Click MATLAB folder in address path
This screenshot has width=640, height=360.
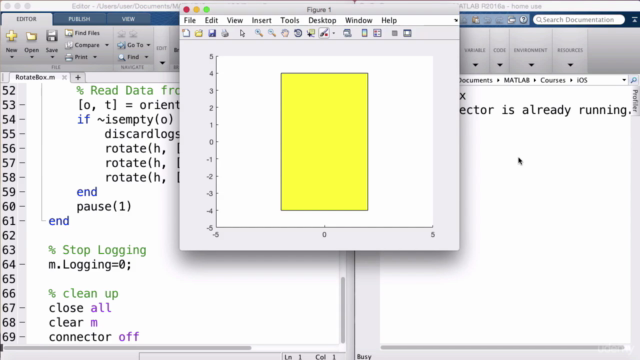(516, 80)
